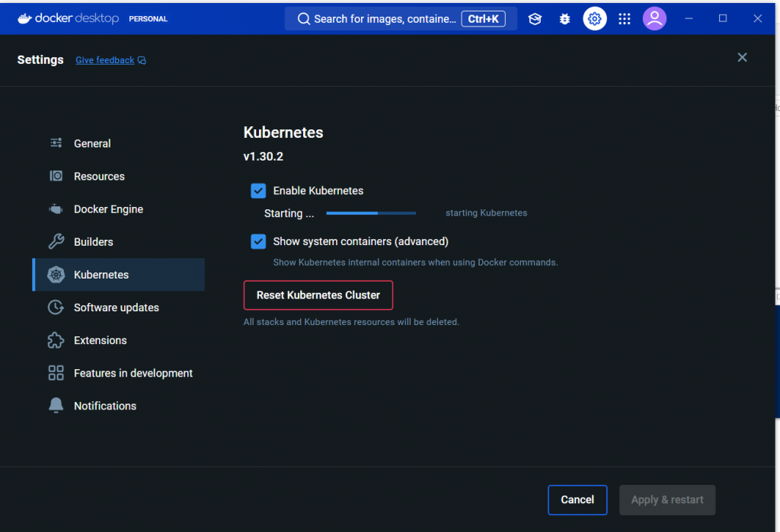Open the Learning center graduation cap icon
Image resolution: width=780 pixels, height=532 pixels.
click(535, 19)
